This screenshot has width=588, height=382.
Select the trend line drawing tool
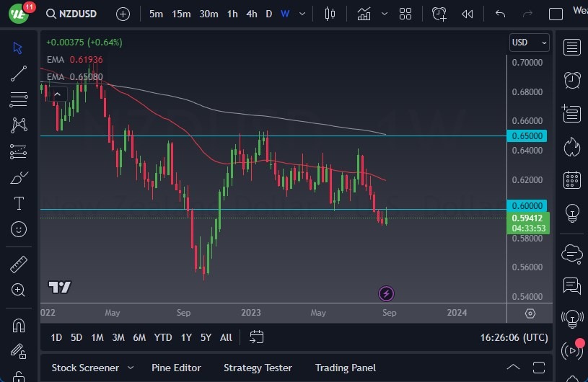click(19, 73)
